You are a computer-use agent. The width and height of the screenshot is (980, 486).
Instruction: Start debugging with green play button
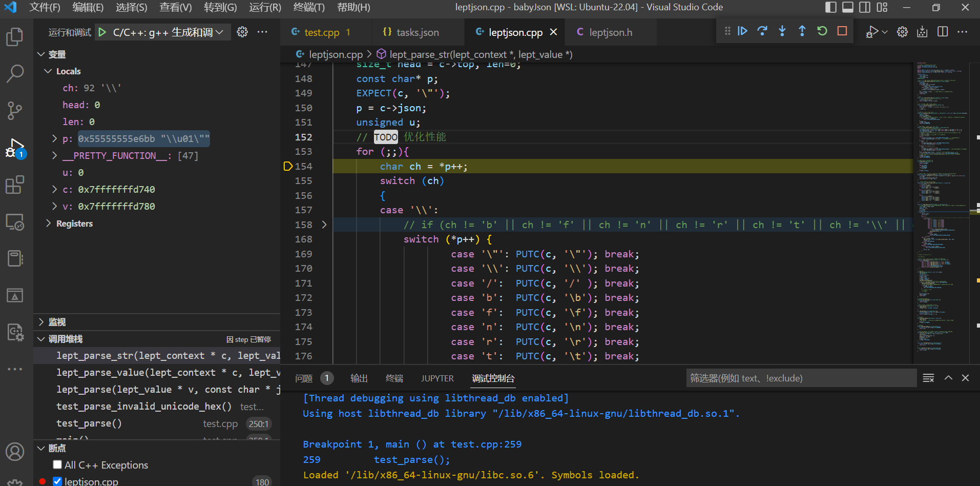tap(102, 32)
